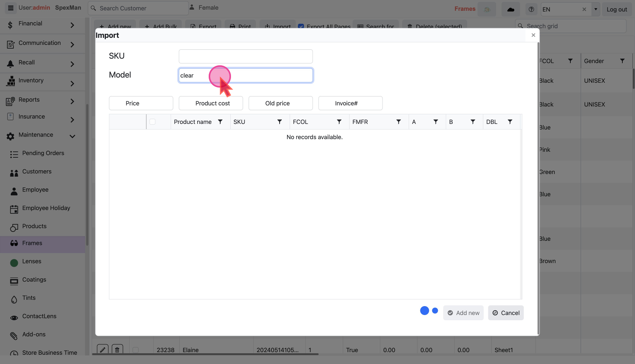This screenshot has height=364, width=635.
Task: Open Lenses in the sidebar
Action: (x=32, y=261)
